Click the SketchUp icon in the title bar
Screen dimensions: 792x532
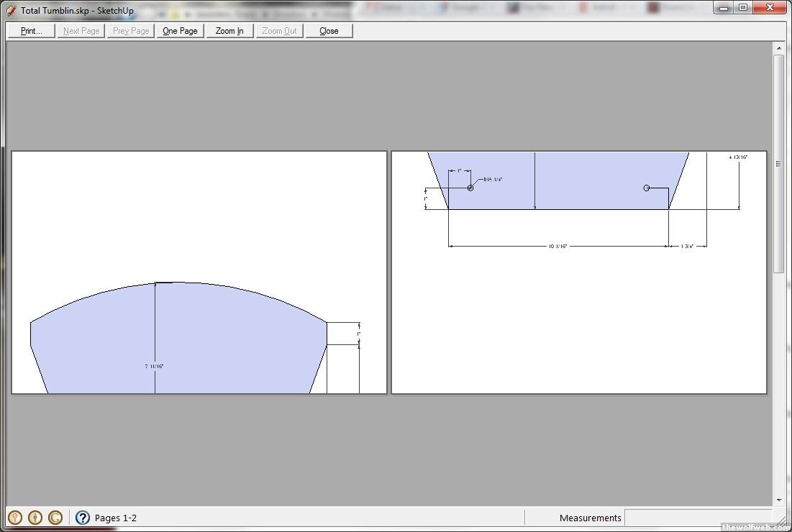[11, 10]
